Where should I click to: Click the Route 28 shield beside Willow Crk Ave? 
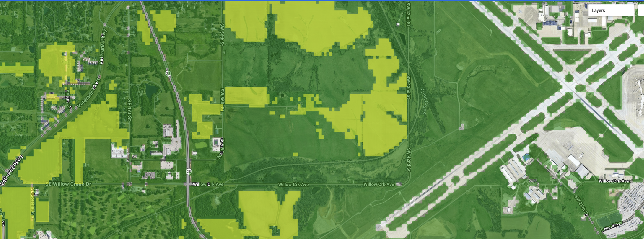[189, 172]
